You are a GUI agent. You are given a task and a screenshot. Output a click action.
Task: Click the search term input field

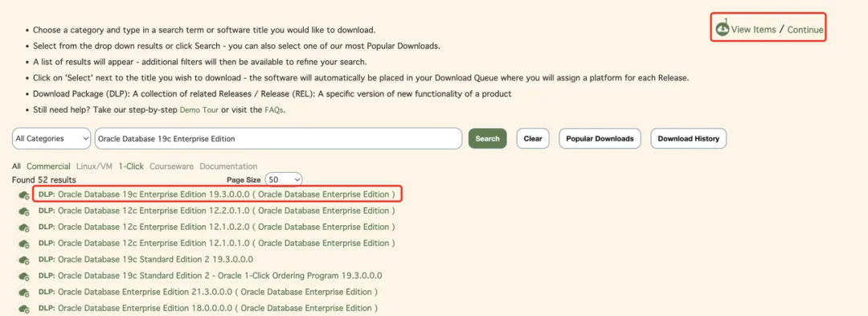coord(278,139)
